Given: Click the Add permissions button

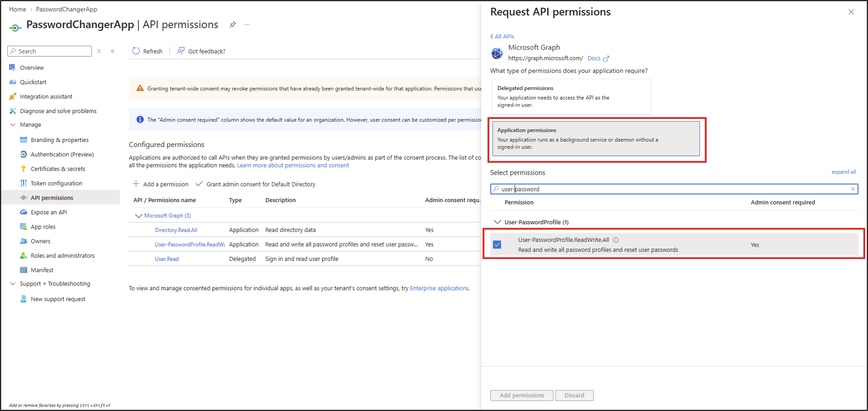Looking at the screenshot, I should tap(521, 395).
